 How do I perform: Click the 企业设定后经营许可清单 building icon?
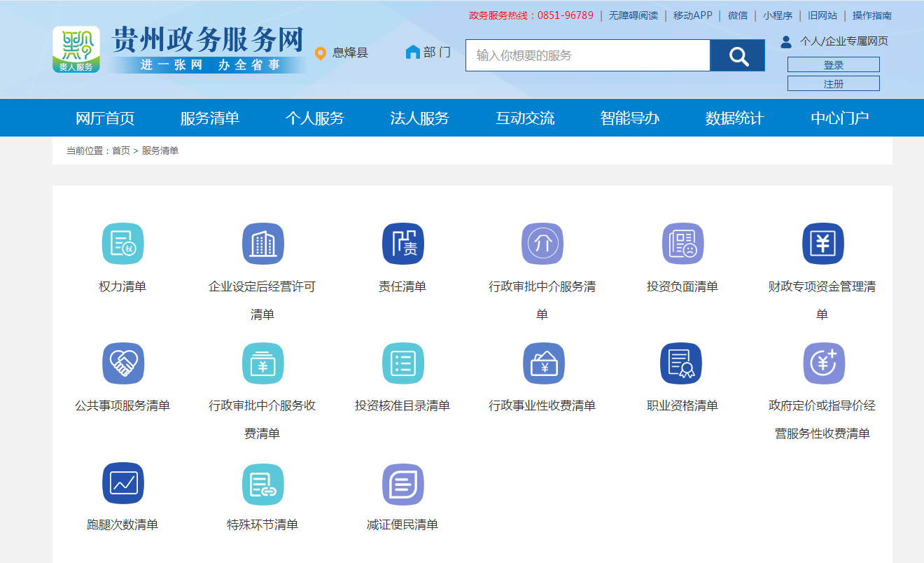pyautogui.click(x=262, y=244)
